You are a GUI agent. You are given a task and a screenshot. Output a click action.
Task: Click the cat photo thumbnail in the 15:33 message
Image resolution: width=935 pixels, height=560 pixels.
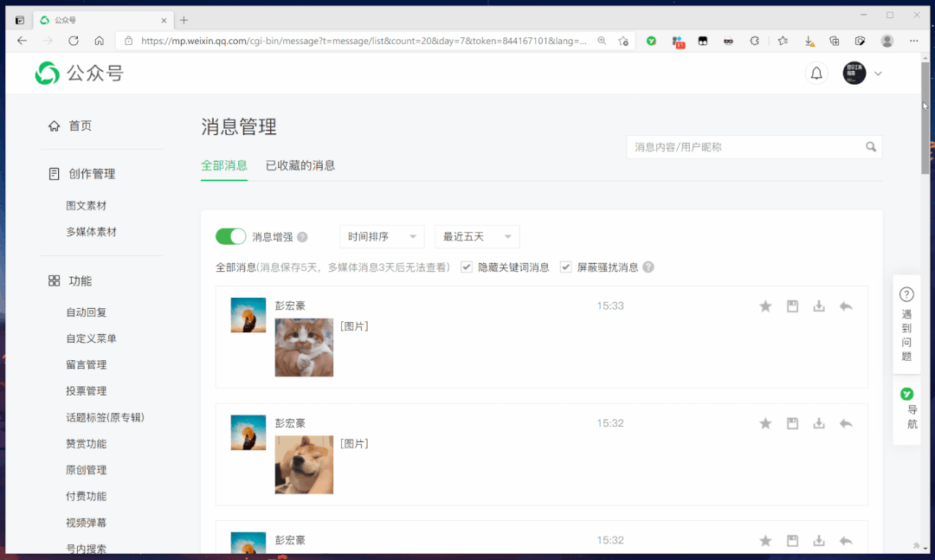tap(304, 347)
